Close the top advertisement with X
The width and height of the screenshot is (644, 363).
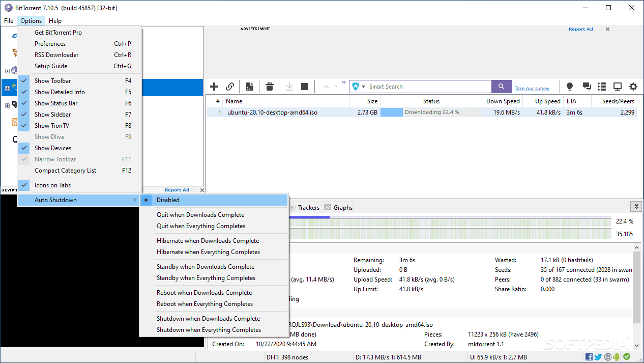tap(607, 30)
